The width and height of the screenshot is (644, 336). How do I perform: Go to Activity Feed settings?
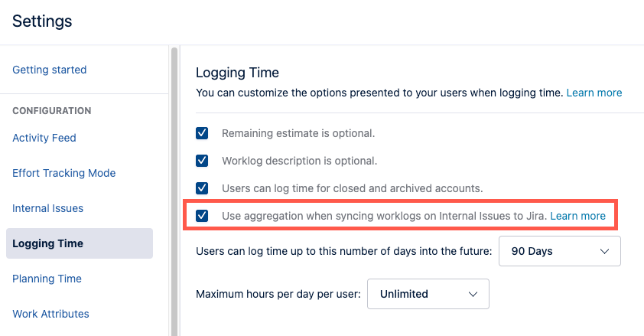click(x=44, y=138)
